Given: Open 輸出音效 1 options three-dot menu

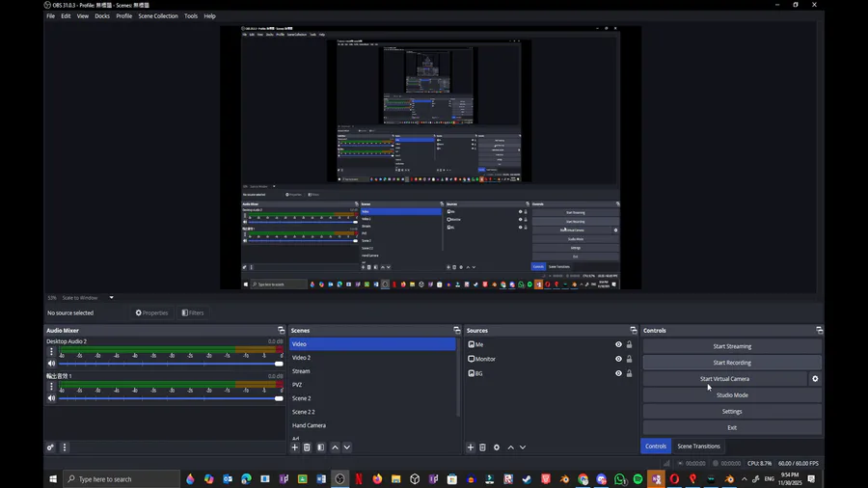Looking at the screenshot, I should pyautogui.click(x=51, y=386).
